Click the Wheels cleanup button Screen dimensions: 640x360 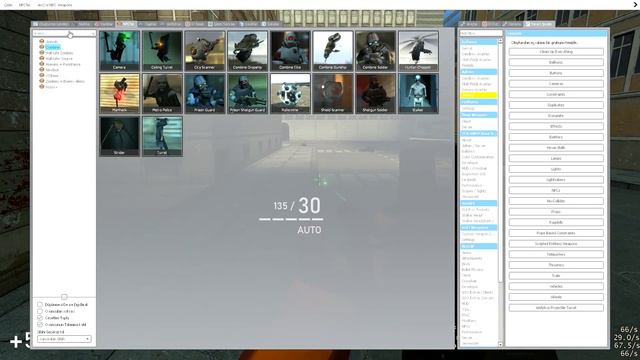click(556, 297)
